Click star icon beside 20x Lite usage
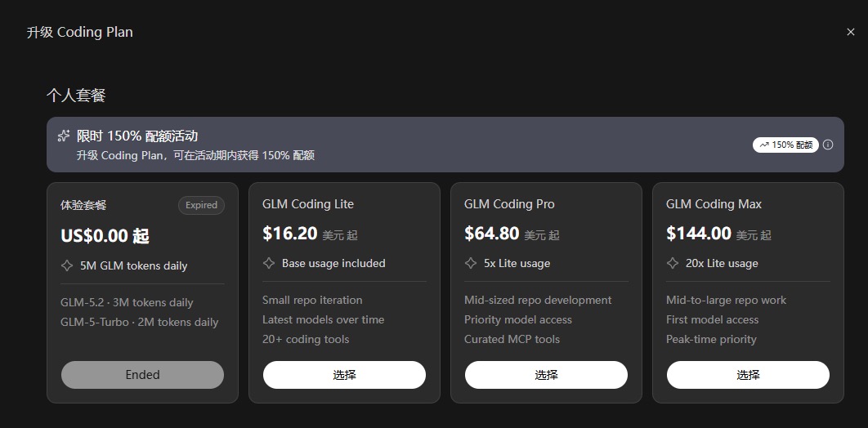The width and height of the screenshot is (868, 428). tap(673, 263)
